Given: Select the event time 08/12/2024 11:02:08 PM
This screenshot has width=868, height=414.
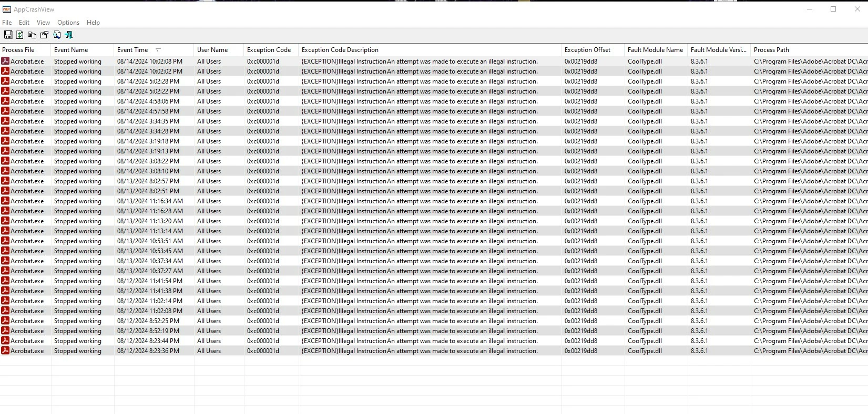Looking at the screenshot, I should tap(150, 311).
